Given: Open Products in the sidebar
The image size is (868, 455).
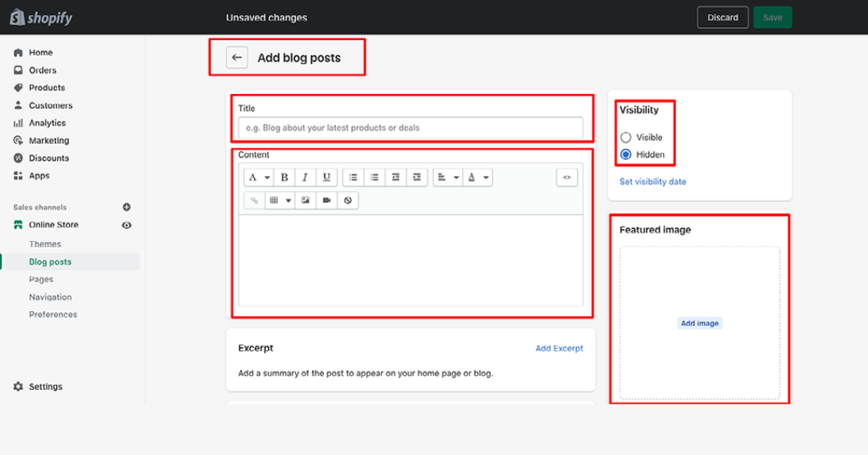Looking at the screenshot, I should coord(47,88).
